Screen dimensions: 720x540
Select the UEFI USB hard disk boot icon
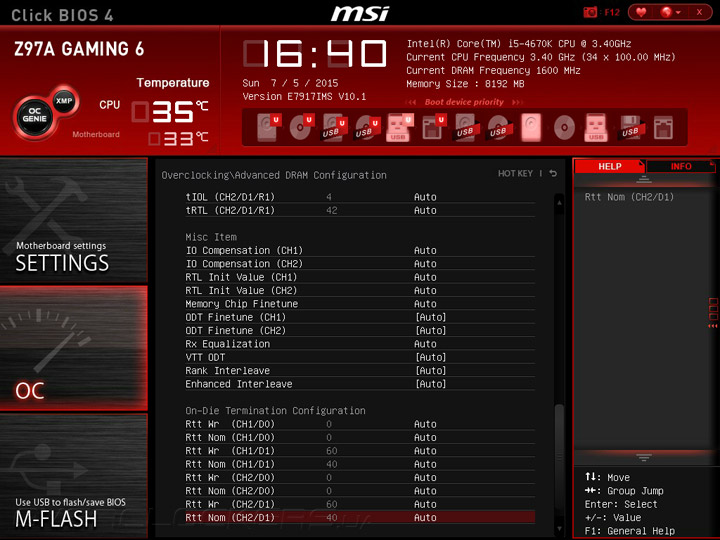point(334,127)
